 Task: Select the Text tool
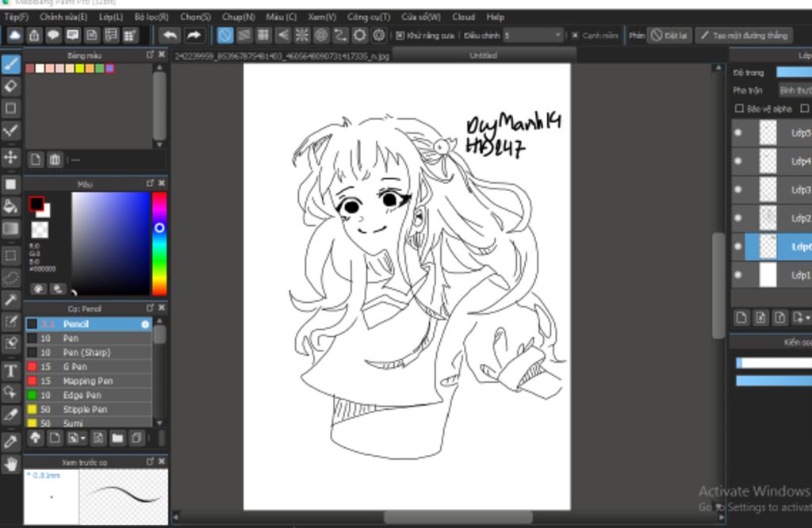tap(11, 371)
